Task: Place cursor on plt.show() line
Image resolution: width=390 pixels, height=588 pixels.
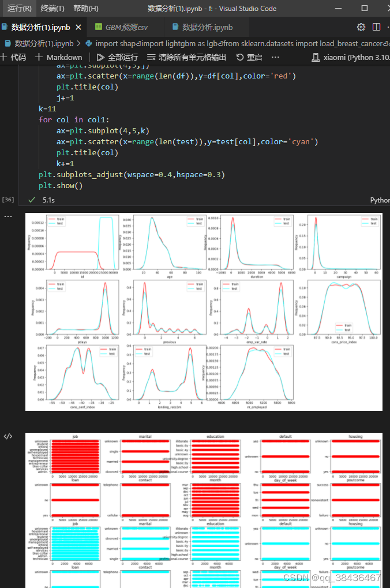Action: (x=61, y=186)
